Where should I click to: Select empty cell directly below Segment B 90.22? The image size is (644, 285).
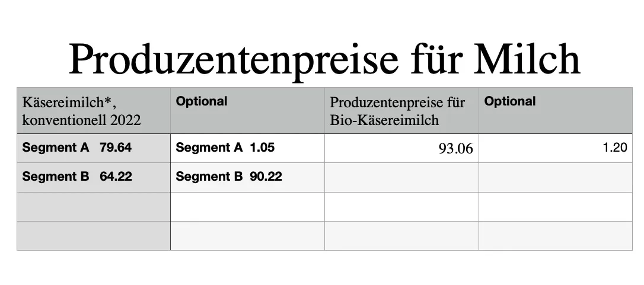[247, 206]
